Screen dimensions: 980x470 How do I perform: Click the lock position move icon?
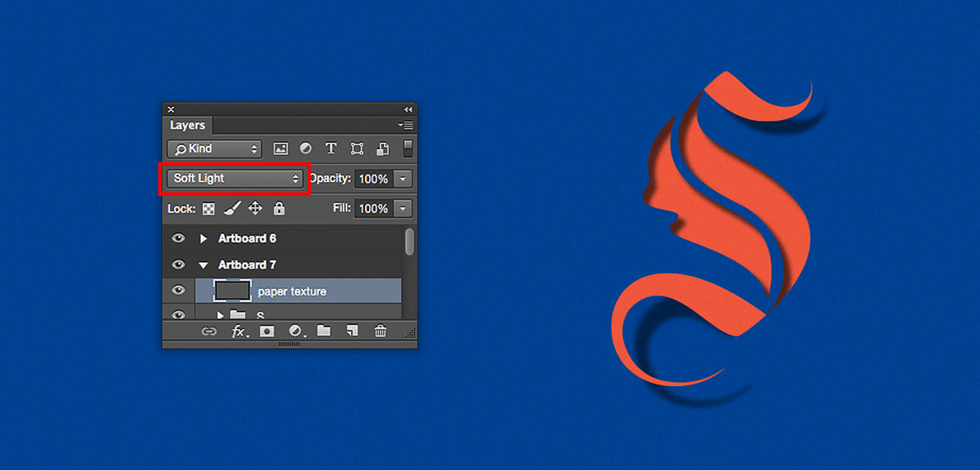pos(255,209)
